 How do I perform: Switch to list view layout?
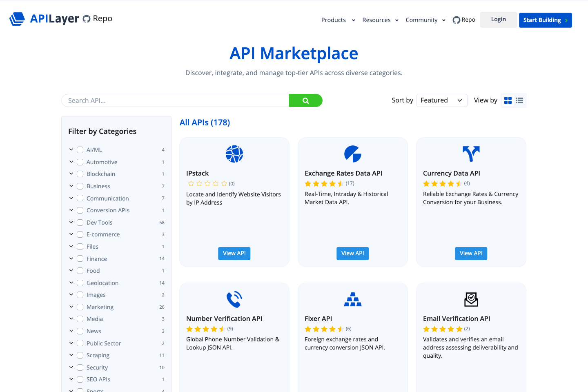pos(519,100)
